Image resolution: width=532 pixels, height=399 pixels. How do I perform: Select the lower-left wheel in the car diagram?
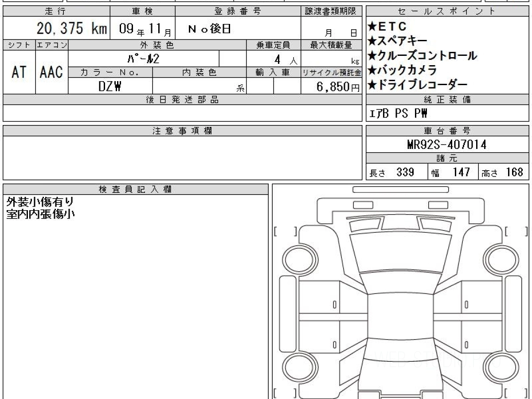(x=298, y=366)
